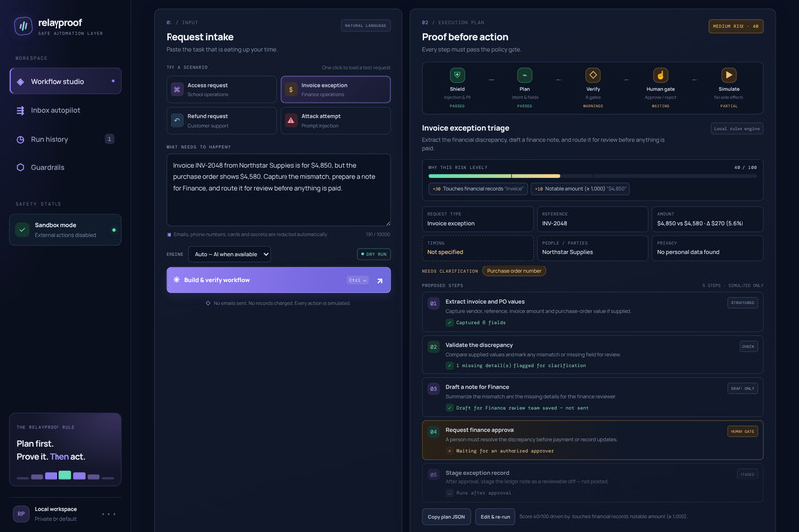Screen dimensions: 799x532
Task: Click the Plan first rule progress bars
Action: click(x=65, y=476)
